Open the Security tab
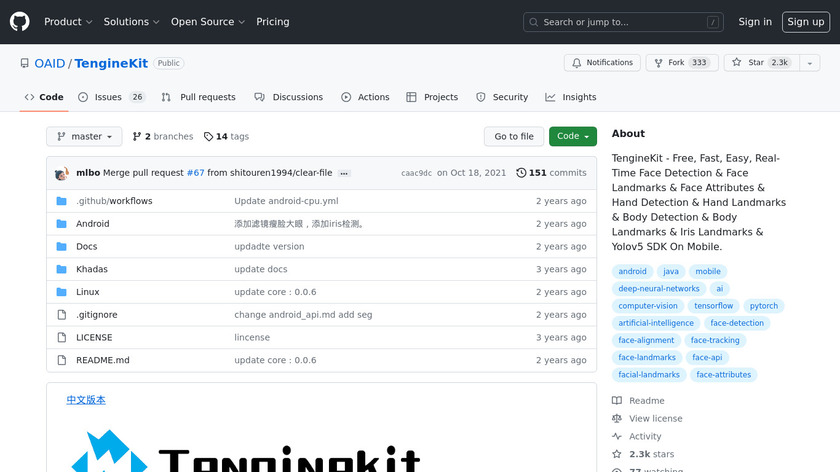The width and height of the screenshot is (840, 472). point(502,97)
